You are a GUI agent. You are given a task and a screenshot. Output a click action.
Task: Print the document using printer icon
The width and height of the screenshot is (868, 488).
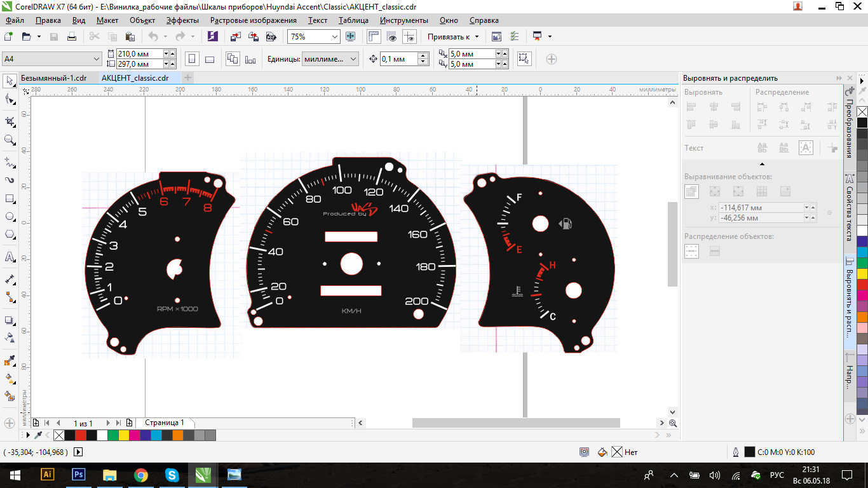point(71,37)
